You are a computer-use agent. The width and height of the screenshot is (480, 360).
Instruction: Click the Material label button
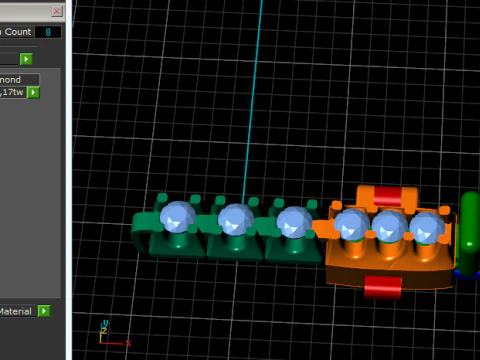tap(17, 311)
